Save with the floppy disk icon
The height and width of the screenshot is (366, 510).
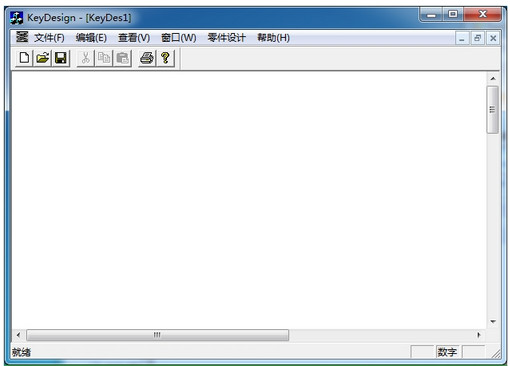tap(61, 58)
